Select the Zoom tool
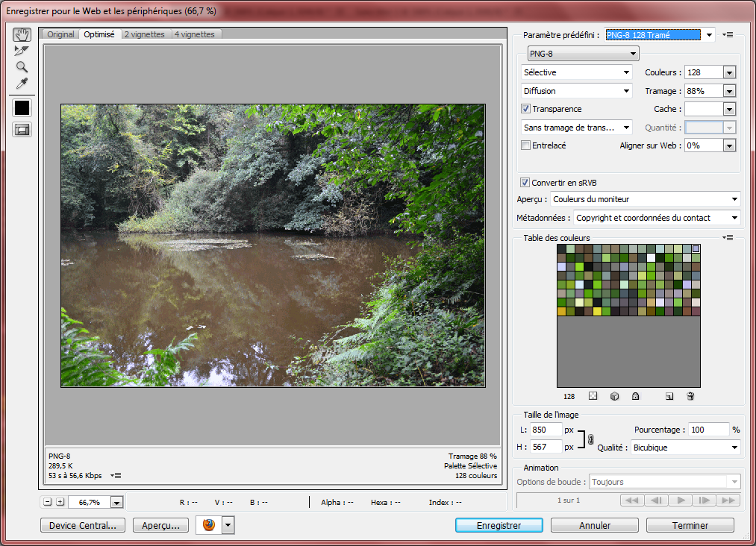Screen dimensions: 756x546 click(x=22, y=67)
